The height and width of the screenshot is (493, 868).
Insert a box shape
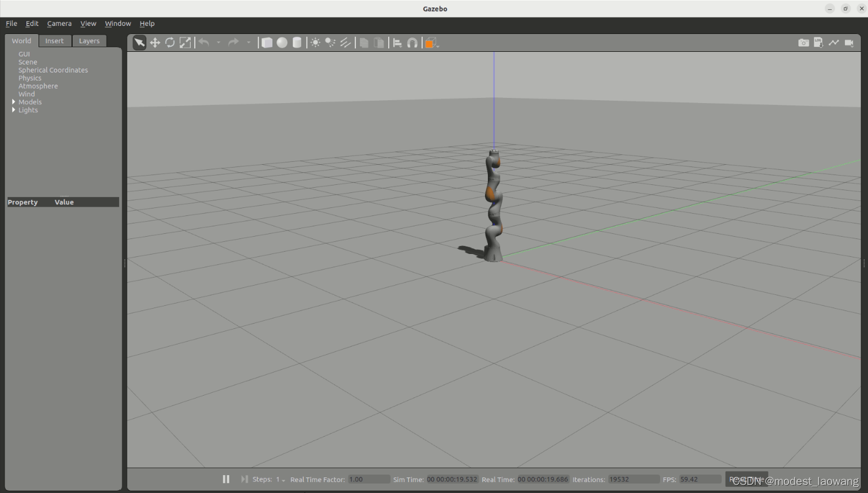pyautogui.click(x=267, y=43)
